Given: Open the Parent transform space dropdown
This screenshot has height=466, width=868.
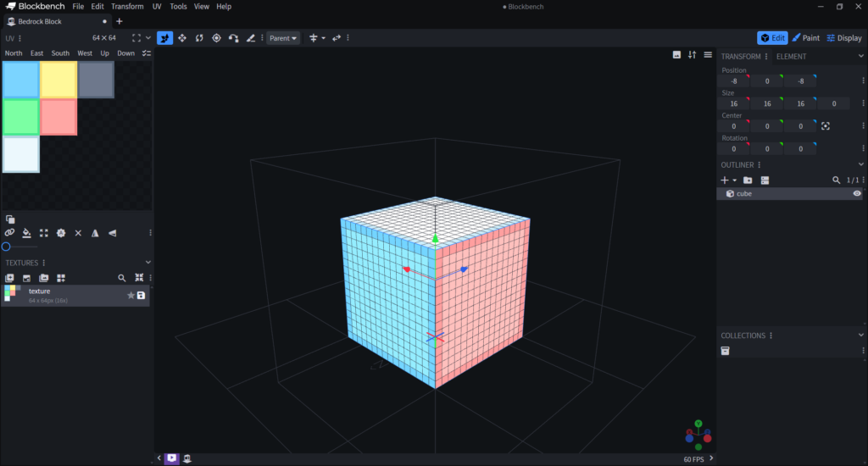Looking at the screenshot, I should tap(283, 38).
